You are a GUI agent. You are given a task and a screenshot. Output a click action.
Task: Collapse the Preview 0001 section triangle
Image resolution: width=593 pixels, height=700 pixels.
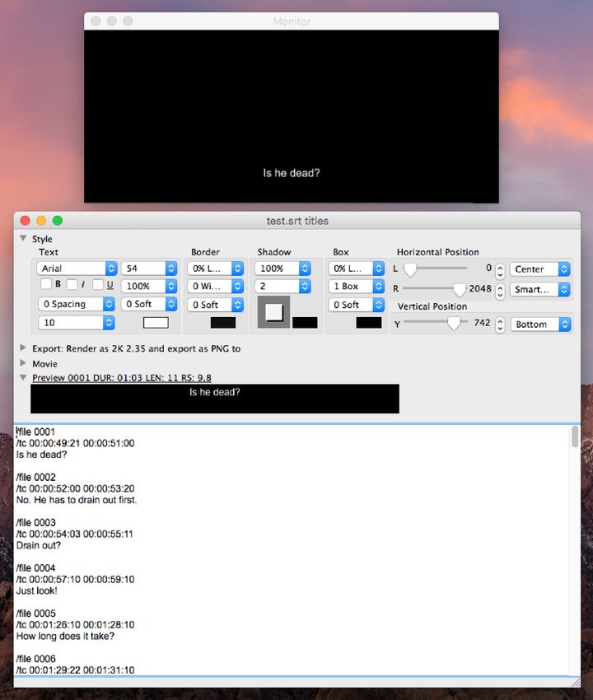23,377
